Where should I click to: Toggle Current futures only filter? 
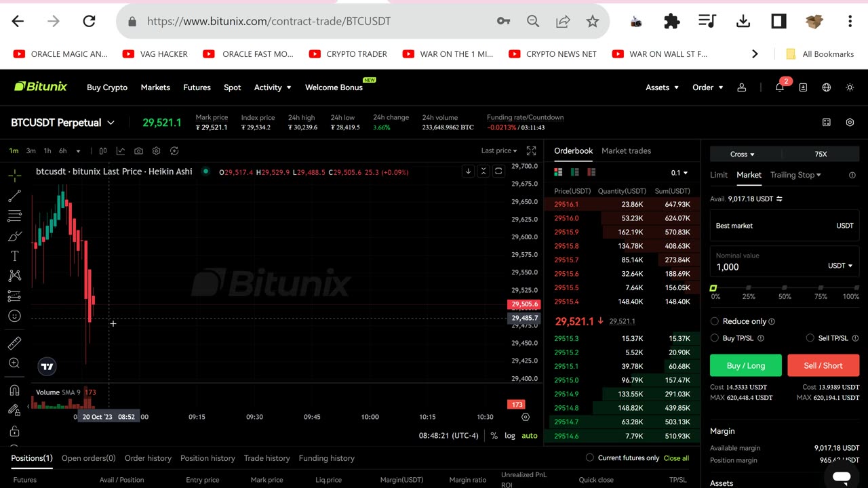click(589, 458)
